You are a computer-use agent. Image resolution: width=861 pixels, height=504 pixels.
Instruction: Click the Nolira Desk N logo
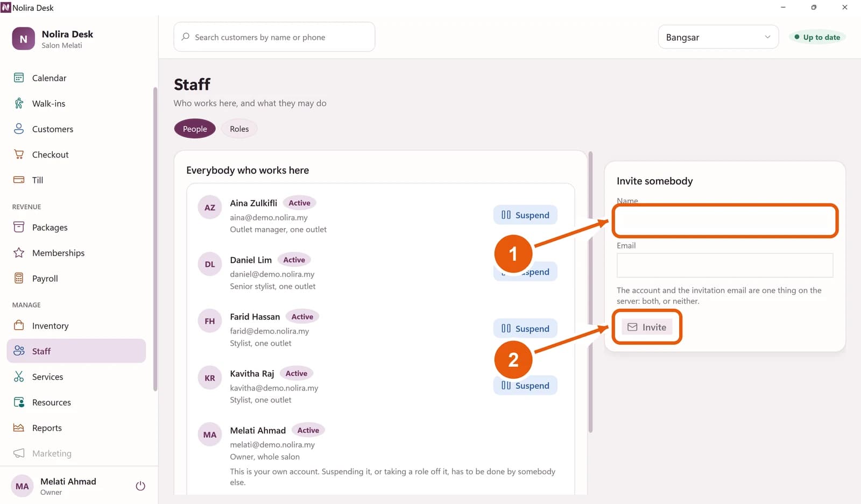(24, 39)
